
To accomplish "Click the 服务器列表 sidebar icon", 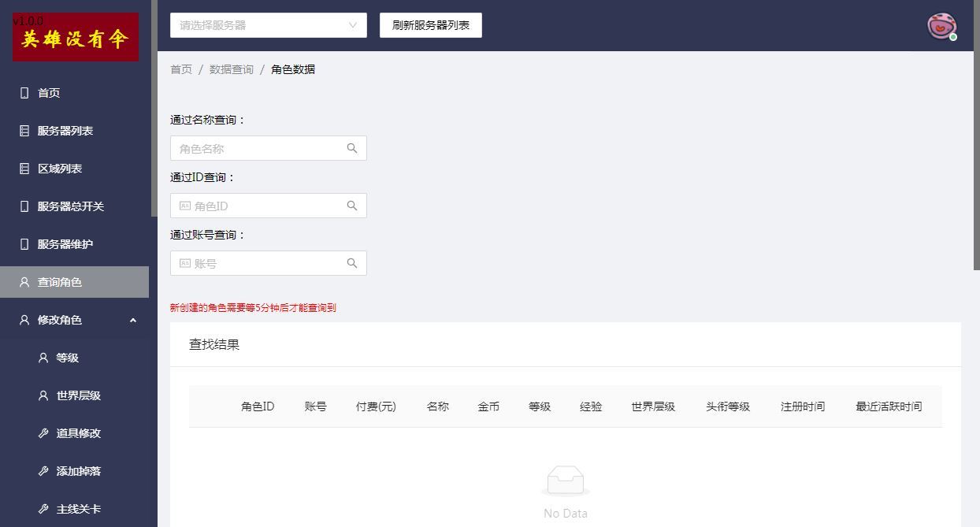I will point(24,131).
